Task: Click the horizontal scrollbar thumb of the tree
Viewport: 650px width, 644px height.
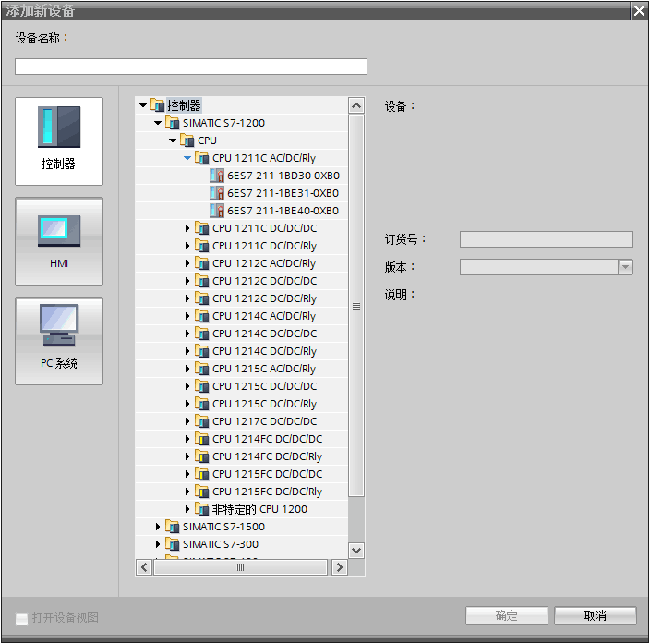Action: (x=240, y=567)
